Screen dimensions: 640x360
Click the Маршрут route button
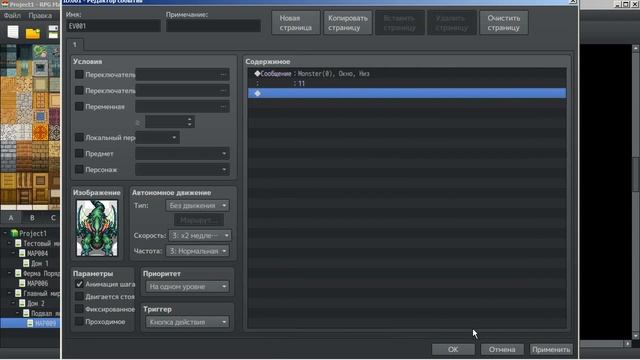[199, 220]
